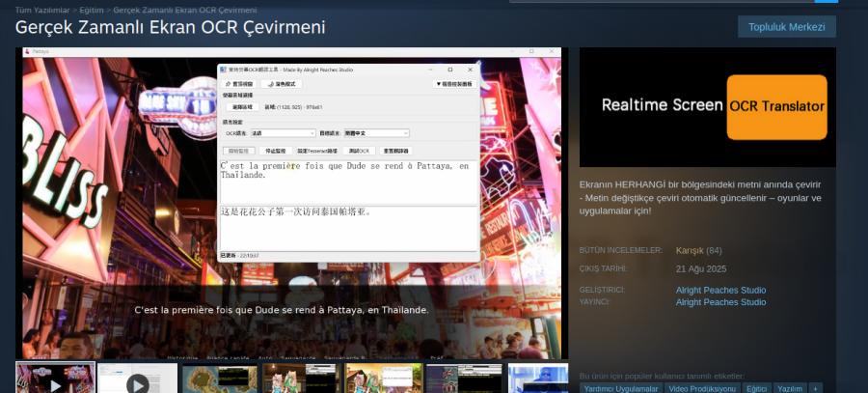Click the YAYINCI label
868x393 pixels.
pos(594,302)
